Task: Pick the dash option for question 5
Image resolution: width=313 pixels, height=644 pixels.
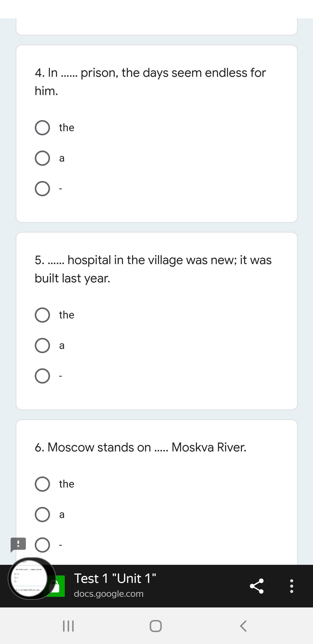Action: pyautogui.click(x=42, y=376)
